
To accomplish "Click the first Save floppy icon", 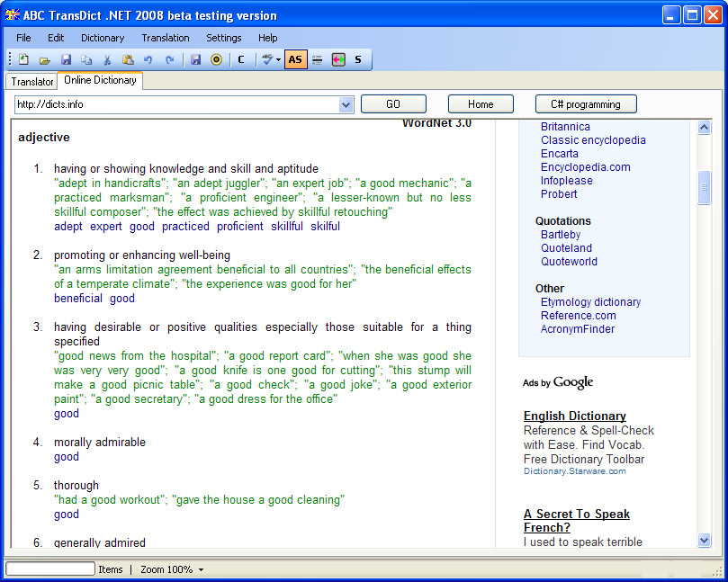I will [x=66, y=59].
